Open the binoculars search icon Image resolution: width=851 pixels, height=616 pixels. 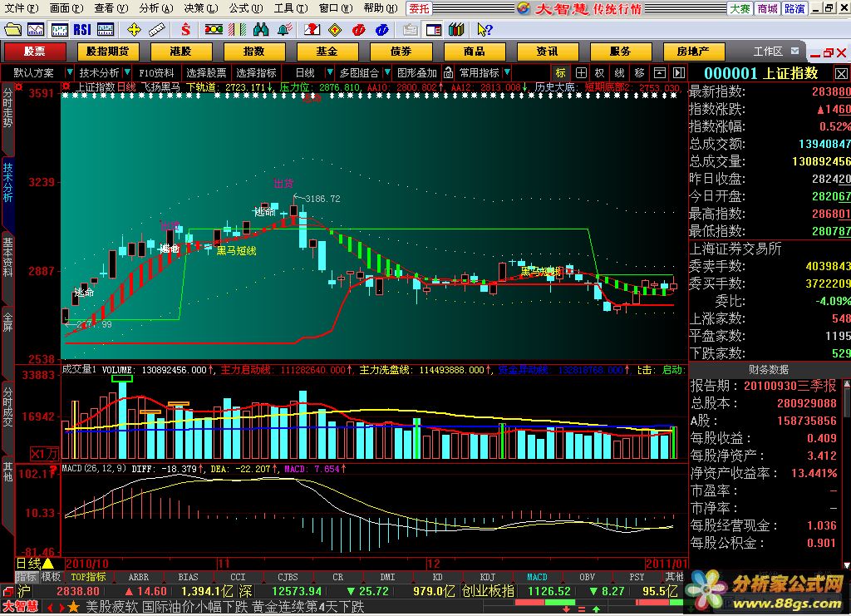(x=260, y=29)
